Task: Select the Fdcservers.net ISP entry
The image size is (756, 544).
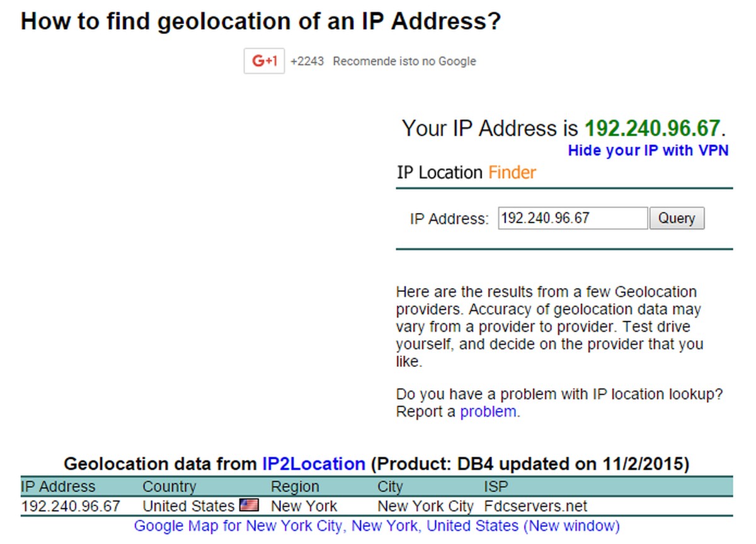Action: point(537,505)
